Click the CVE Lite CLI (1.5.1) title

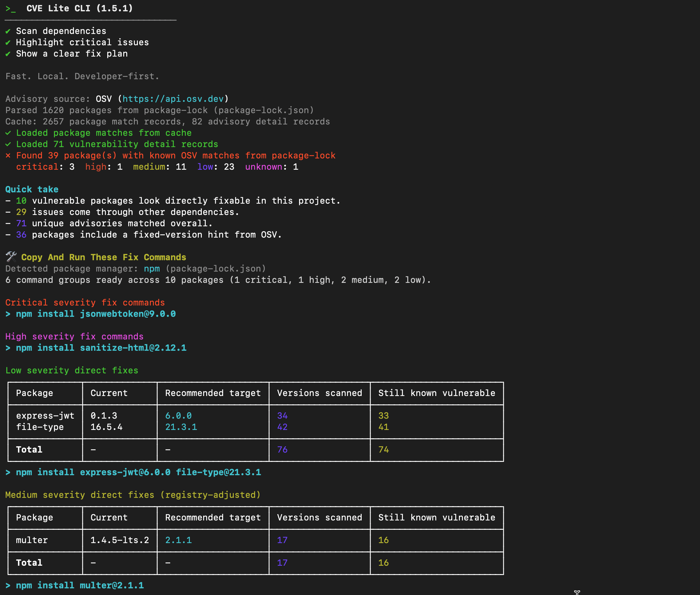click(x=80, y=8)
